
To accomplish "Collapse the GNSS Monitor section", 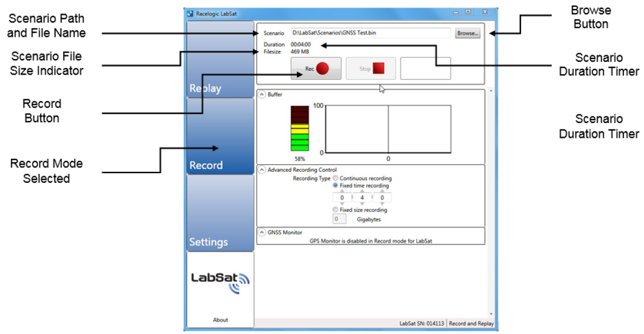I will tap(262, 232).
